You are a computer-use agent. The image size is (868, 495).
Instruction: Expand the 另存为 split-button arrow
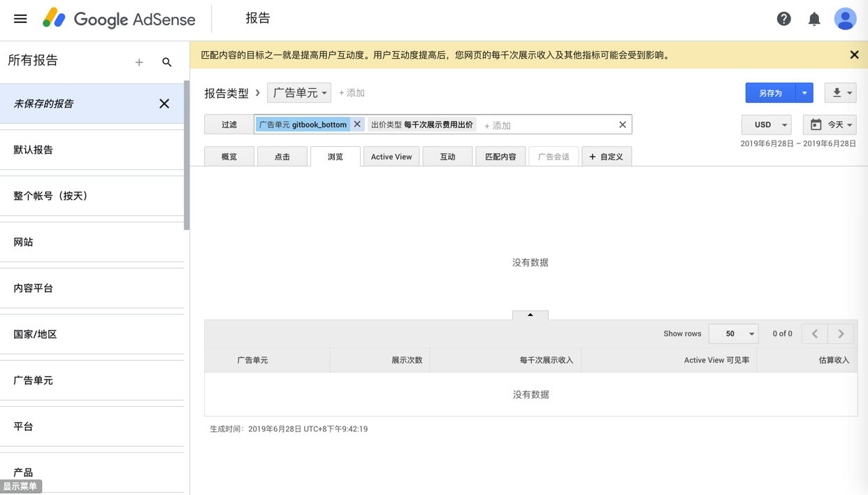tap(804, 93)
